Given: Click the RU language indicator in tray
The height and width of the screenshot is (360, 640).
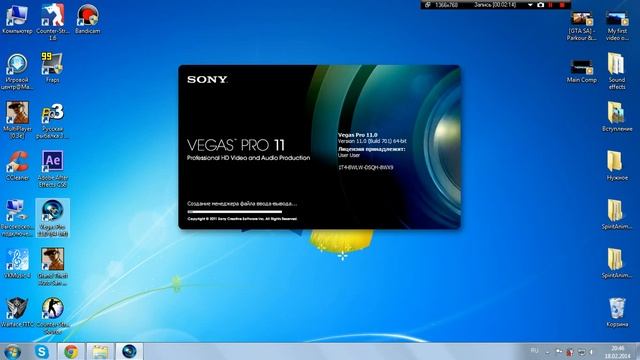Looking at the screenshot, I should tap(534, 351).
